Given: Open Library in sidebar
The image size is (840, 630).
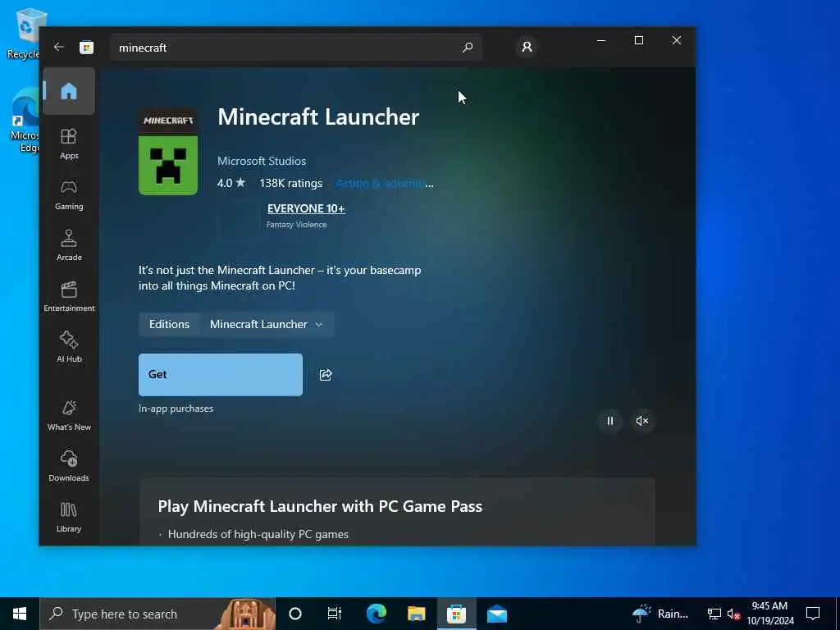Looking at the screenshot, I should 69,517.
